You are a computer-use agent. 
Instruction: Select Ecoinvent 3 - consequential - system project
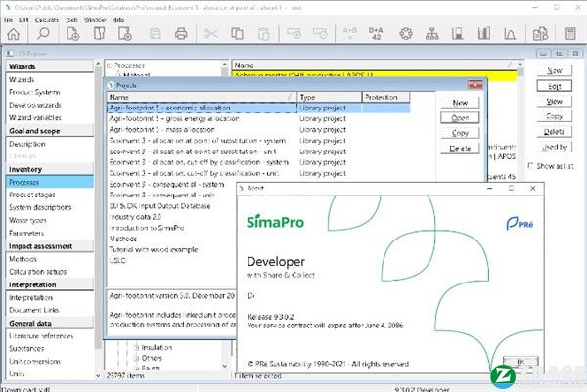(167, 184)
